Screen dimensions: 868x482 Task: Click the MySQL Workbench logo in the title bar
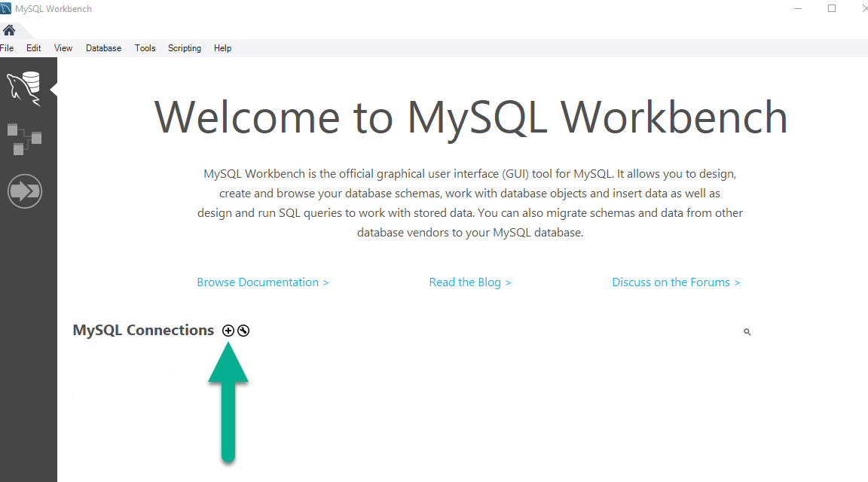tap(7, 8)
